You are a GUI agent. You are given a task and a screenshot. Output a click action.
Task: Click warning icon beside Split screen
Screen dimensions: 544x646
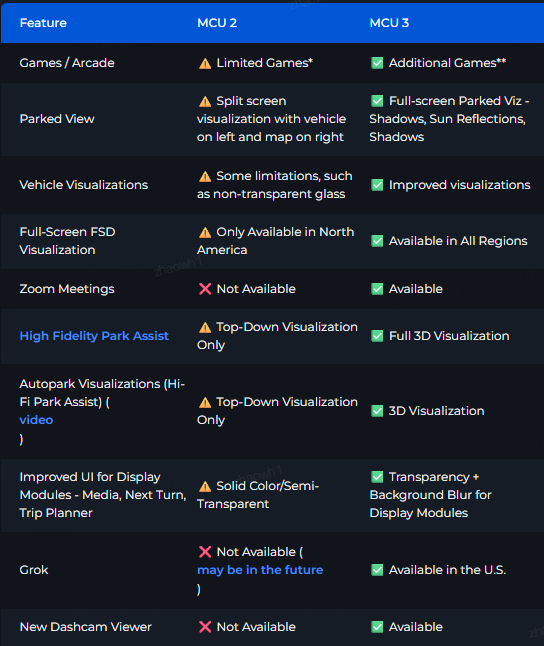click(x=205, y=101)
